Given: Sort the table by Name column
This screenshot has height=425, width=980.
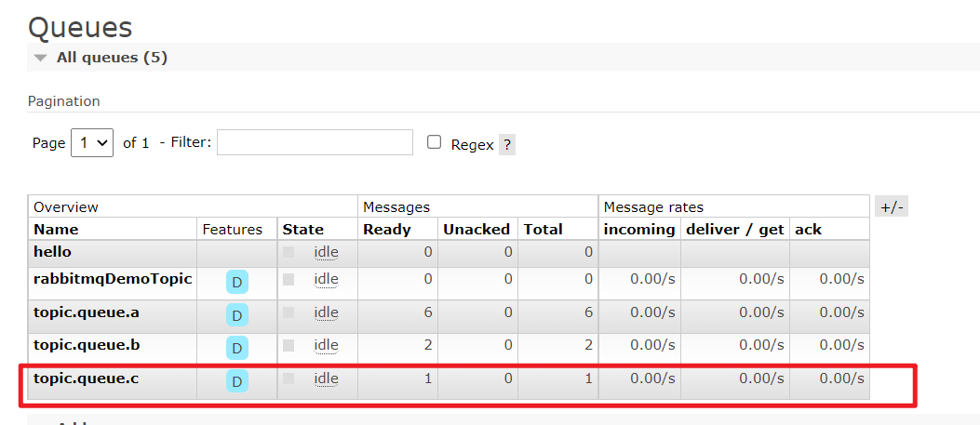Looking at the screenshot, I should point(56,229).
